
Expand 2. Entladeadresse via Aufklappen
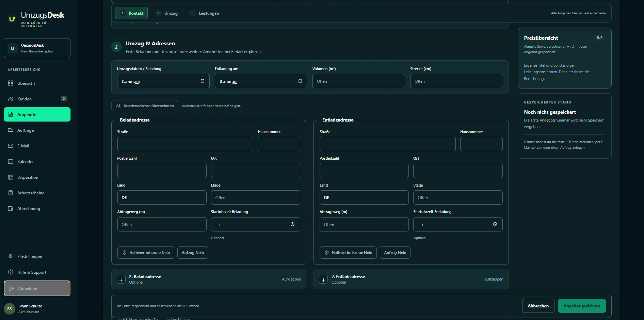(x=494, y=279)
